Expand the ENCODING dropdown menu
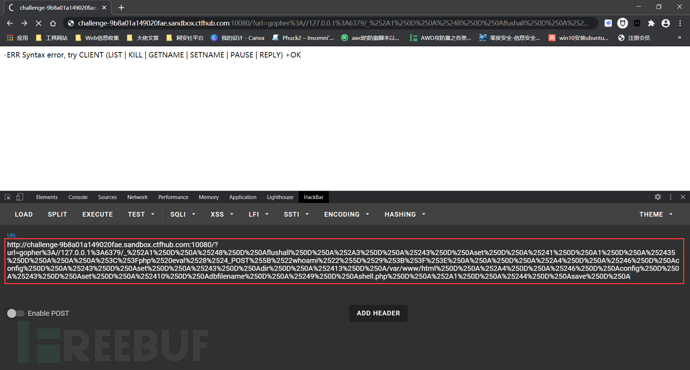This screenshot has width=690, height=370. (346, 214)
